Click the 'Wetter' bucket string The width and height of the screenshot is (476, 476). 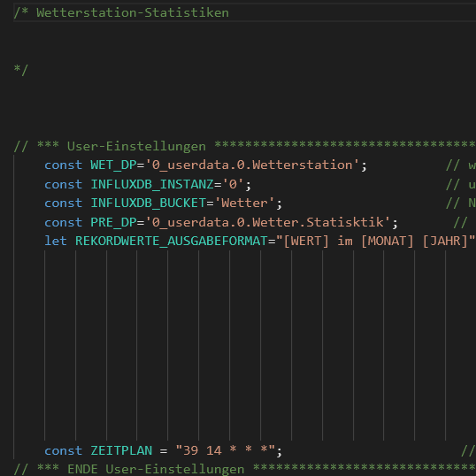(245, 203)
